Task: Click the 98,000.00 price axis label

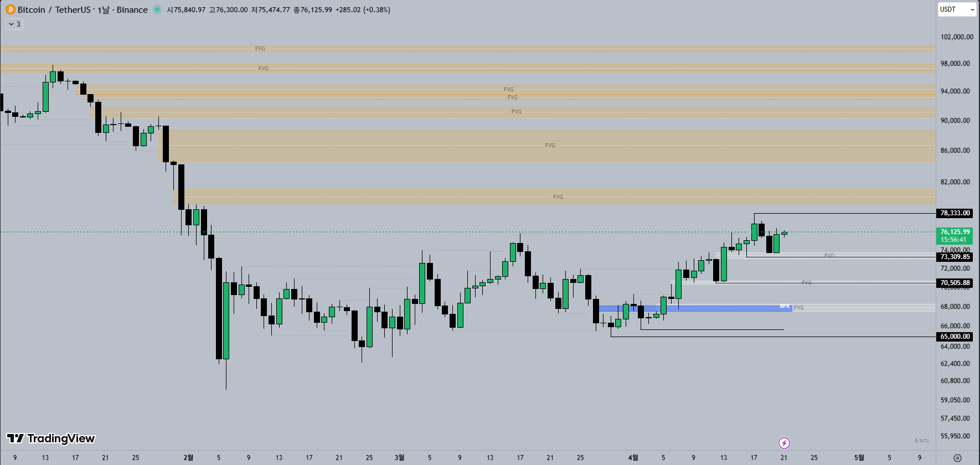Action: pyautogui.click(x=955, y=64)
